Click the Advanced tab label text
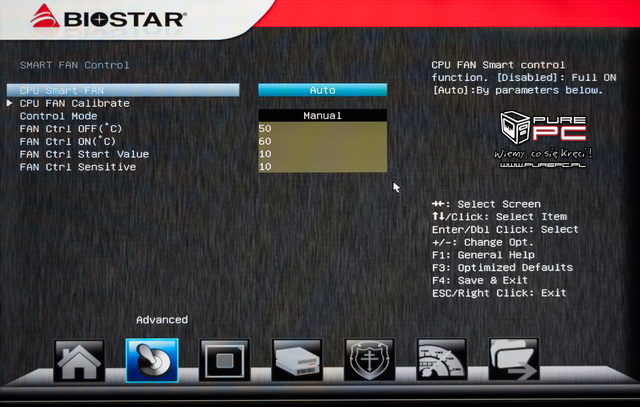This screenshot has width=640, height=407. 162,320
